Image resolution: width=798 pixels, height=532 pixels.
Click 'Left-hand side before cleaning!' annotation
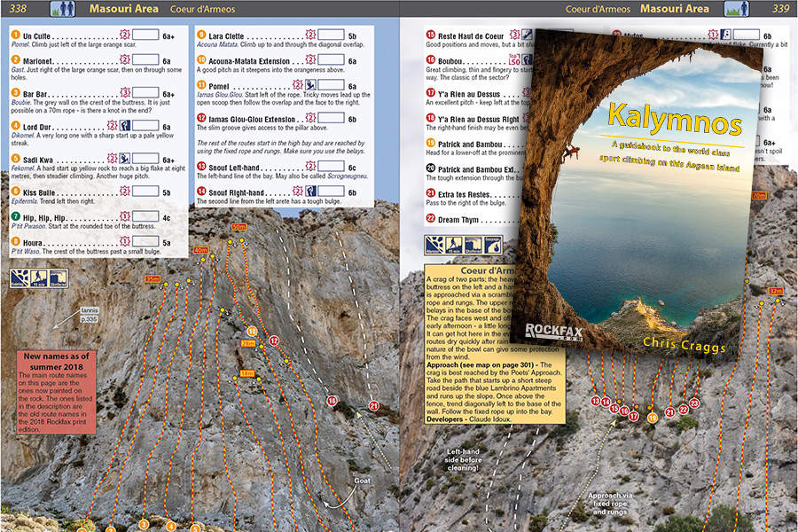coord(463,459)
